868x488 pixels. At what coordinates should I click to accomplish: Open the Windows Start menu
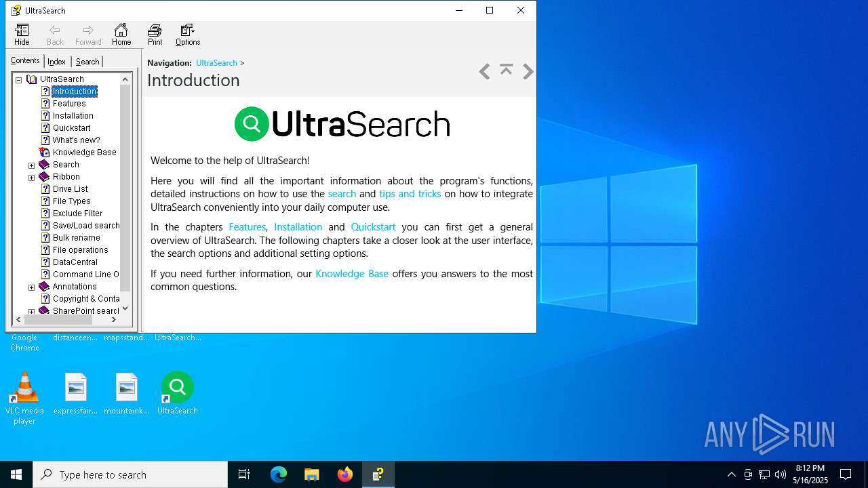point(16,474)
